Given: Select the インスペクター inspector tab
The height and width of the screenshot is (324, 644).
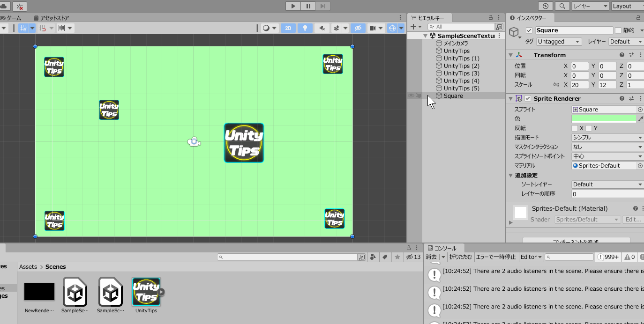Looking at the screenshot, I should [531, 18].
